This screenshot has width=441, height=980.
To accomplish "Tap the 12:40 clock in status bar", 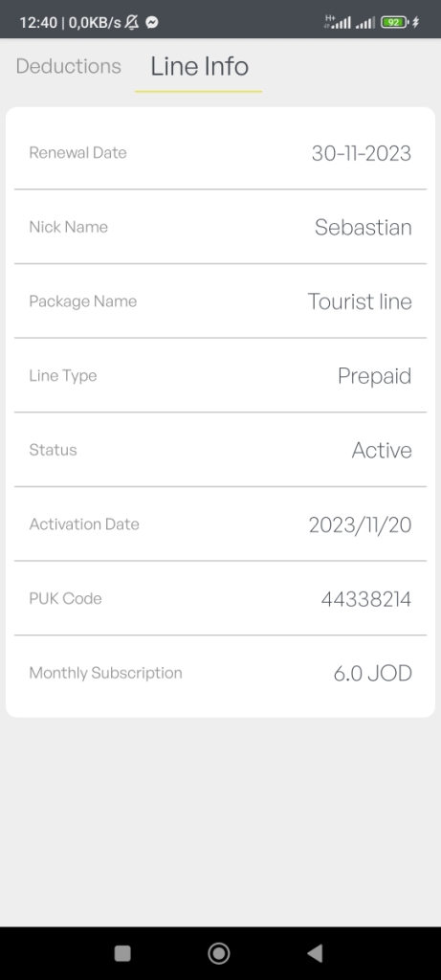I will coord(38,23).
